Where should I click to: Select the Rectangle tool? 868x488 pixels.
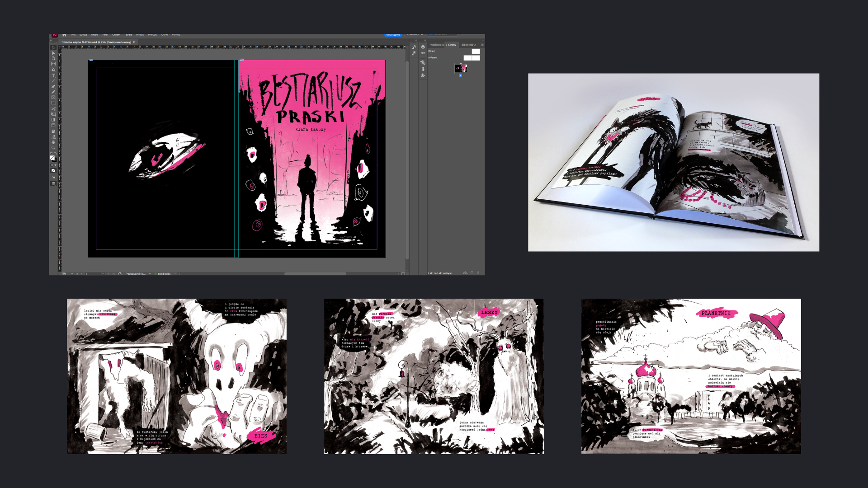53,103
